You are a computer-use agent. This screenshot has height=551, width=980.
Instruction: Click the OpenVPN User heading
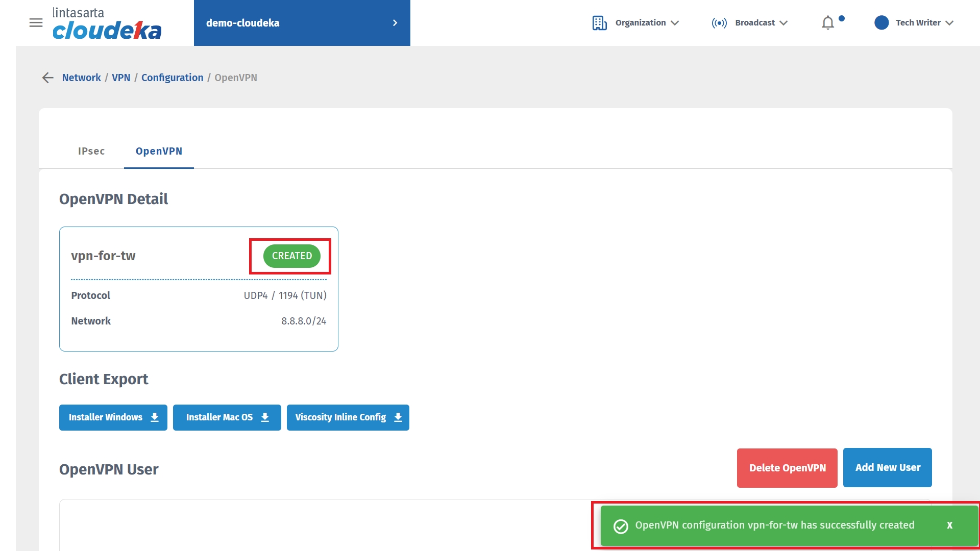coord(109,469)
